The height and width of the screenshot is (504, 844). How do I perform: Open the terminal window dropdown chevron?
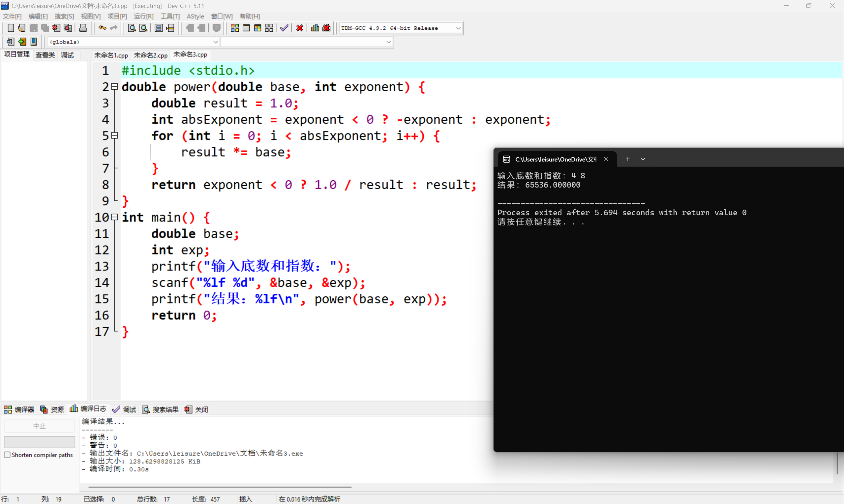tap(642, 159)
